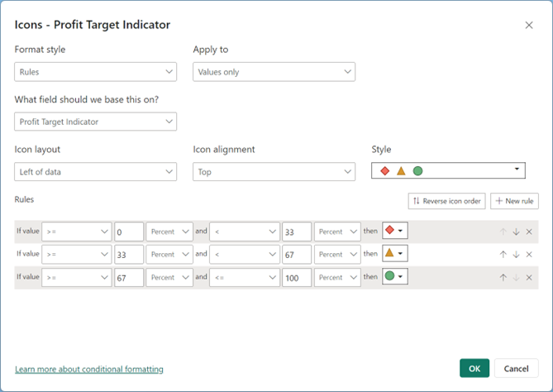This screenshot has width=553, height=392.
Task: Expand the Apply to Values only dropdown
Action: [x=274, y=72]
